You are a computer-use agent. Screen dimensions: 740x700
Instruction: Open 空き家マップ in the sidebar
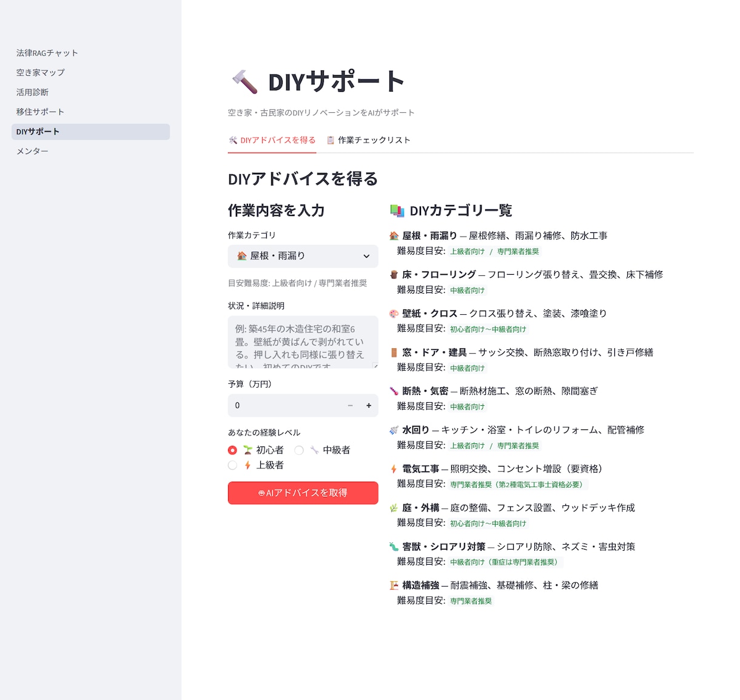click(91, 72)
